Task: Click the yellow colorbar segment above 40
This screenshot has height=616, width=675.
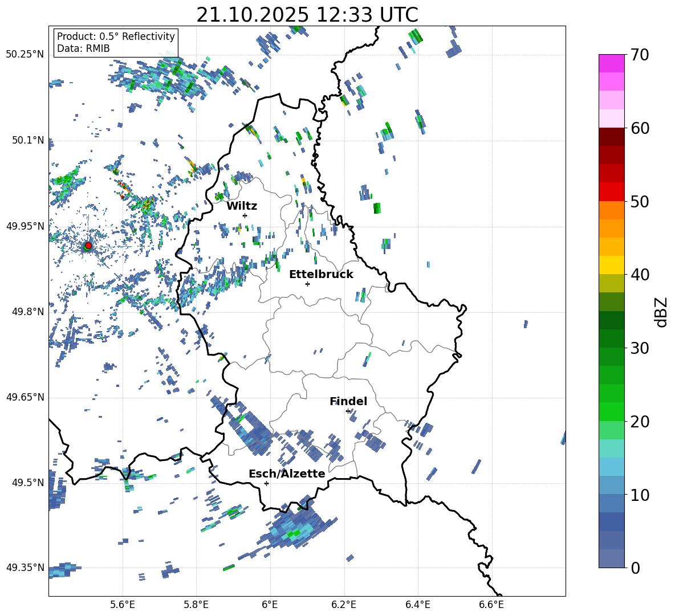Action: coord(611,265)
